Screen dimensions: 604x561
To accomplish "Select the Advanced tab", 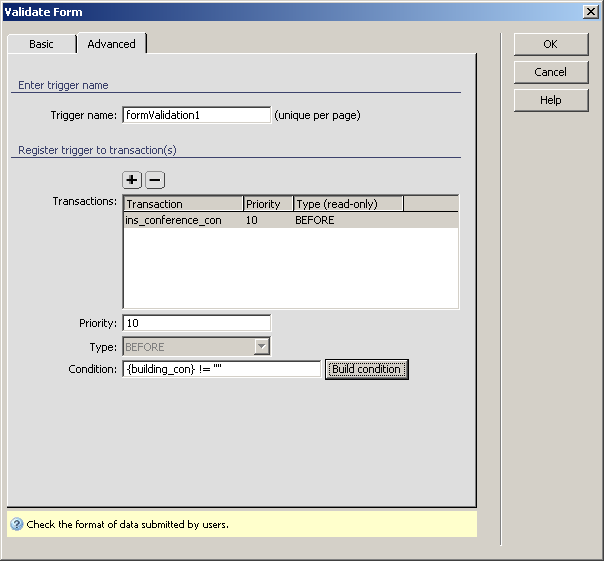I will [x=111, y=44].
